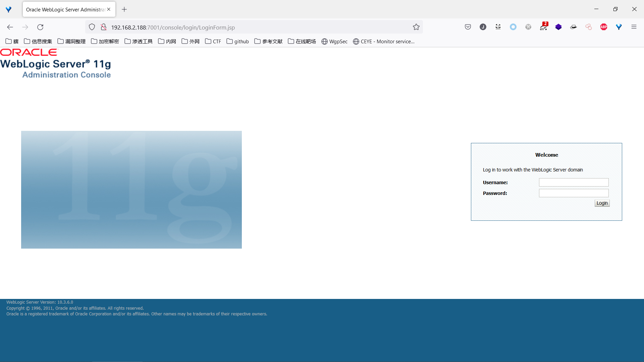The width and height of the screenshot is (644, 362).
Task: Click the insecure connection padlock icon
Action: click(104, 27)
